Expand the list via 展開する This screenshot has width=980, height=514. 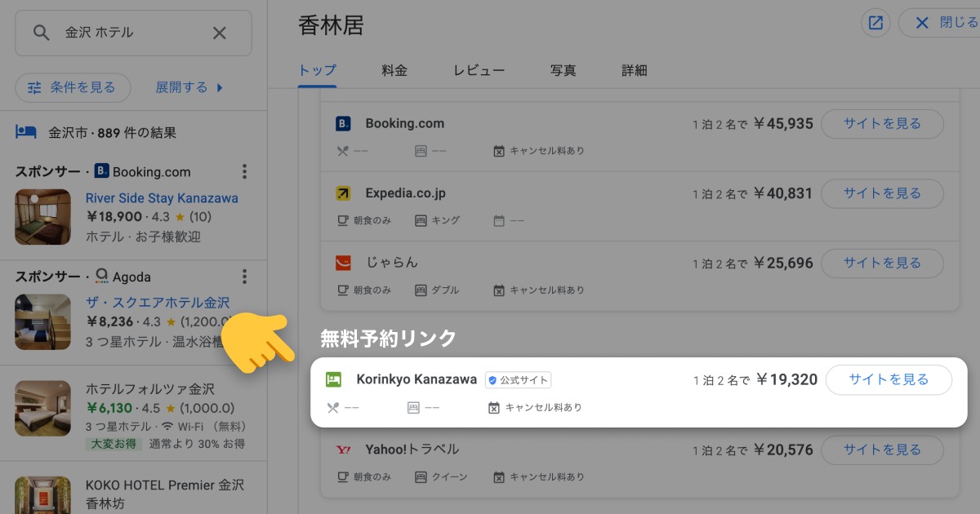189,87
